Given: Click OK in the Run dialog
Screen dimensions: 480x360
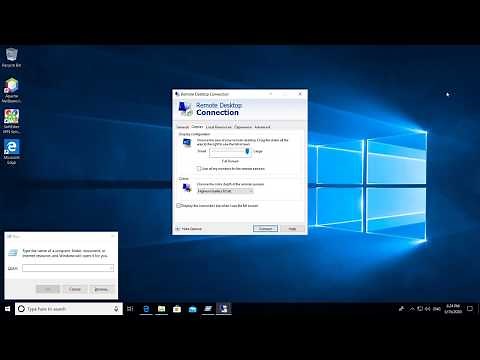Looking at the screenshot, I should point(48,289).
